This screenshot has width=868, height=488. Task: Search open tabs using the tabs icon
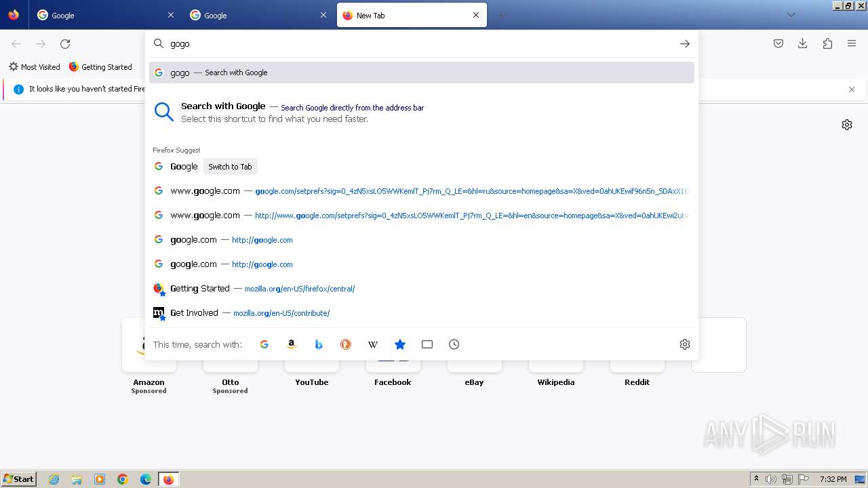tap(427, 344)
